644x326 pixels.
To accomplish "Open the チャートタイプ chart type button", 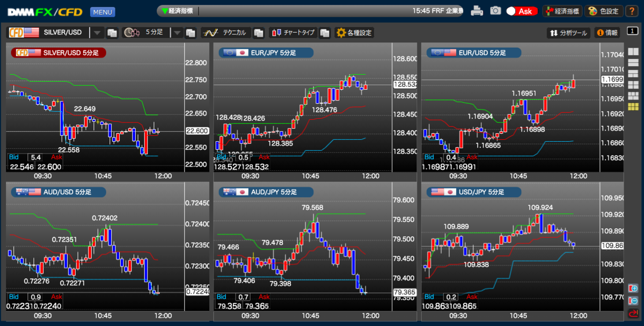I will click(x=293, y=33).
